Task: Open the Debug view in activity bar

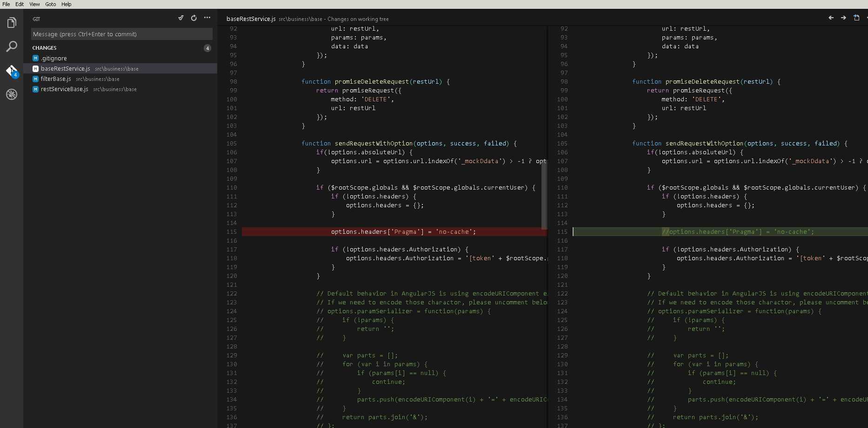Action: pos(12,94)
